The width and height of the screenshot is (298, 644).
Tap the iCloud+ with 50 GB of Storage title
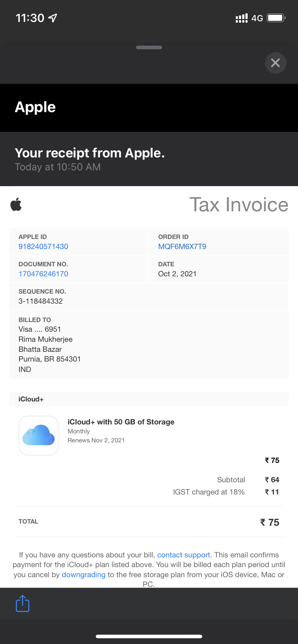pos(121,422)
